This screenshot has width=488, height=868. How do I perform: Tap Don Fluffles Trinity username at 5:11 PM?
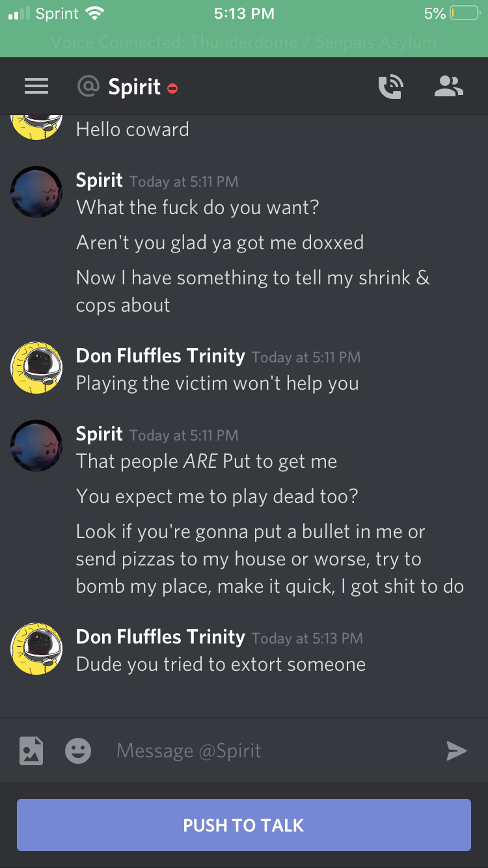(161, 356)
